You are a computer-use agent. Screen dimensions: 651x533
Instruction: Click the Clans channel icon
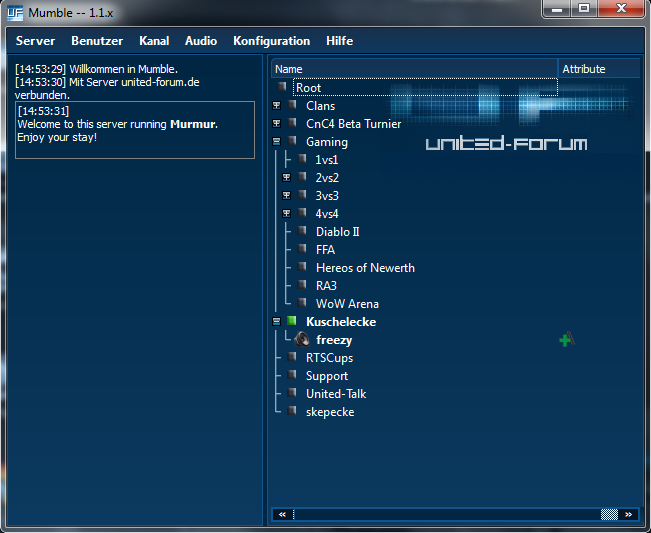(x=292, y=105)
